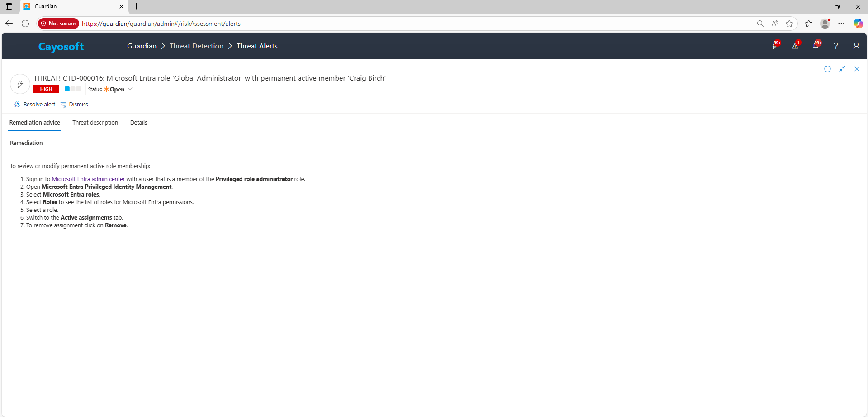Open the hamburger navigation menu
The width and height of the screenshot is (868, 417).
pos(12,46)
